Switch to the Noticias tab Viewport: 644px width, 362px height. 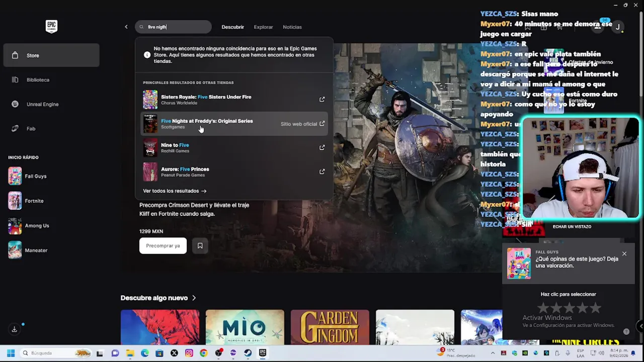[292, 27]
